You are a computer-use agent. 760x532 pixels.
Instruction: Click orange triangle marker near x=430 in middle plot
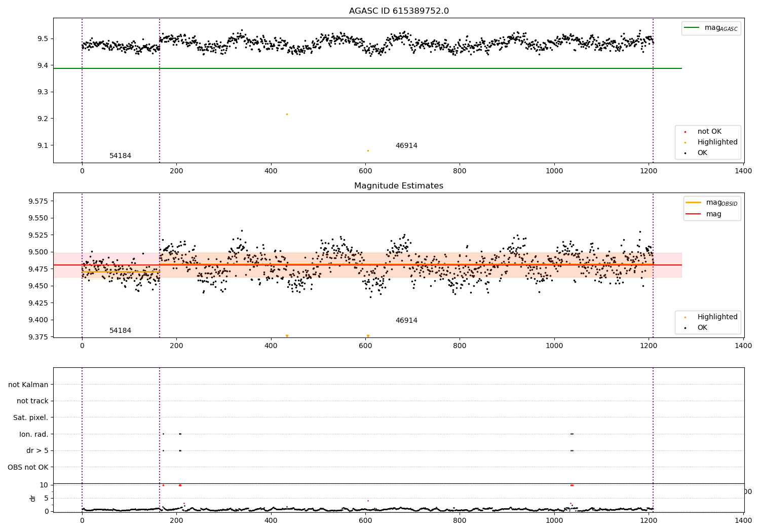pos(287,336)
